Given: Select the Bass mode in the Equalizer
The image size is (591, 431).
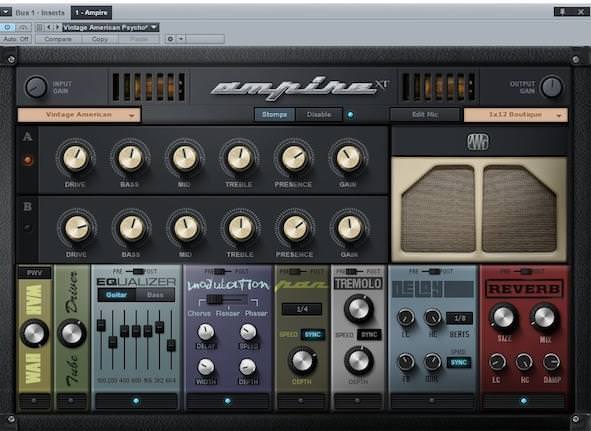Looking at the screenshot, I should tap(155, 295).
